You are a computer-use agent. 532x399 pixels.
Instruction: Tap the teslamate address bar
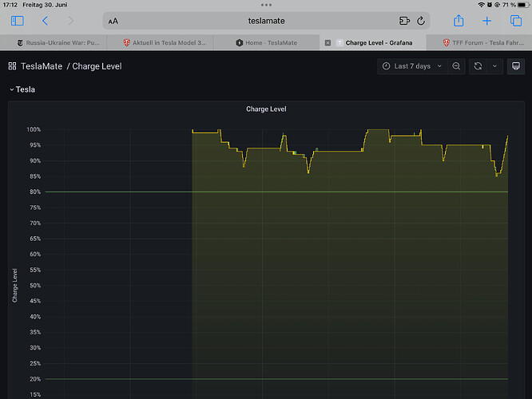[266, 21]
